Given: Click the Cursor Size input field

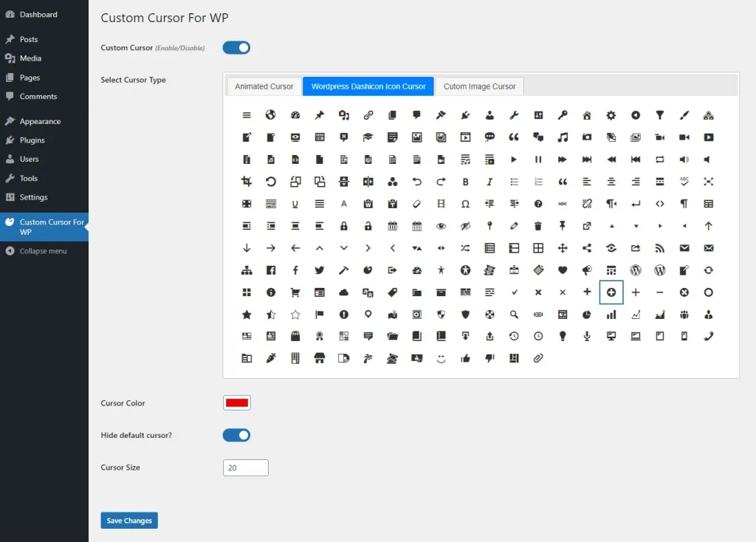Looking at the screenshot, I should [x=245, y=467].
